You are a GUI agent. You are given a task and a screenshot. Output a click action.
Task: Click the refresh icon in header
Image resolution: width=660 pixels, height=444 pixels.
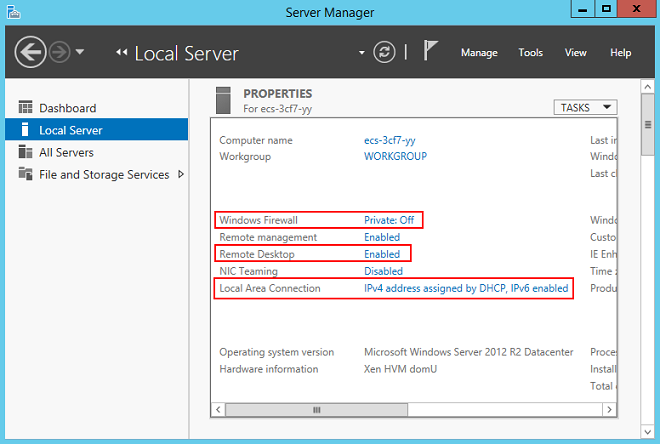pos(384,52)
